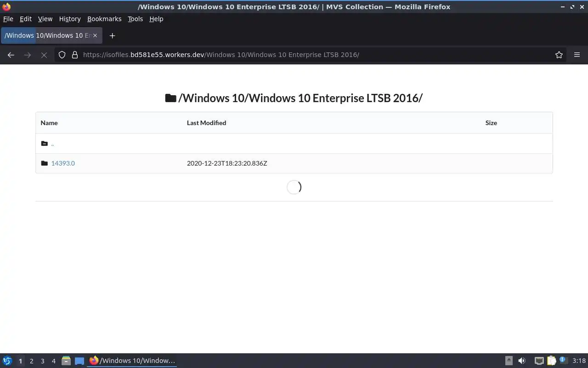
Task: Open the tracking protection shield icon
Action: tap(62, 55)
